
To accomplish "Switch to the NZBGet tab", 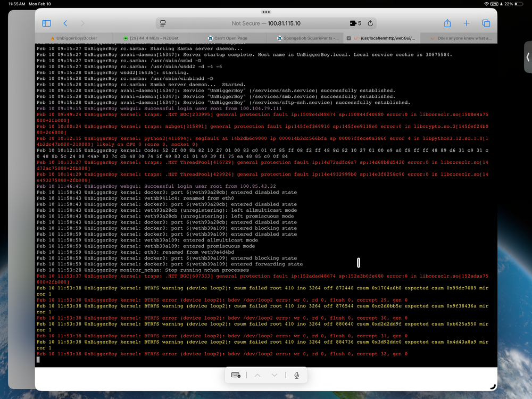I will pos(151,38).
